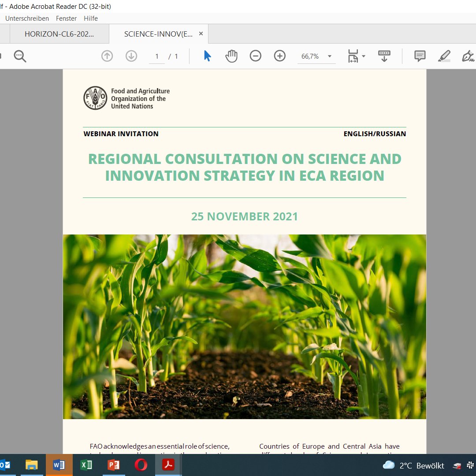476x476 pixels.
Task: Zoom out with the minus button
Action: [x=255, y=56]
